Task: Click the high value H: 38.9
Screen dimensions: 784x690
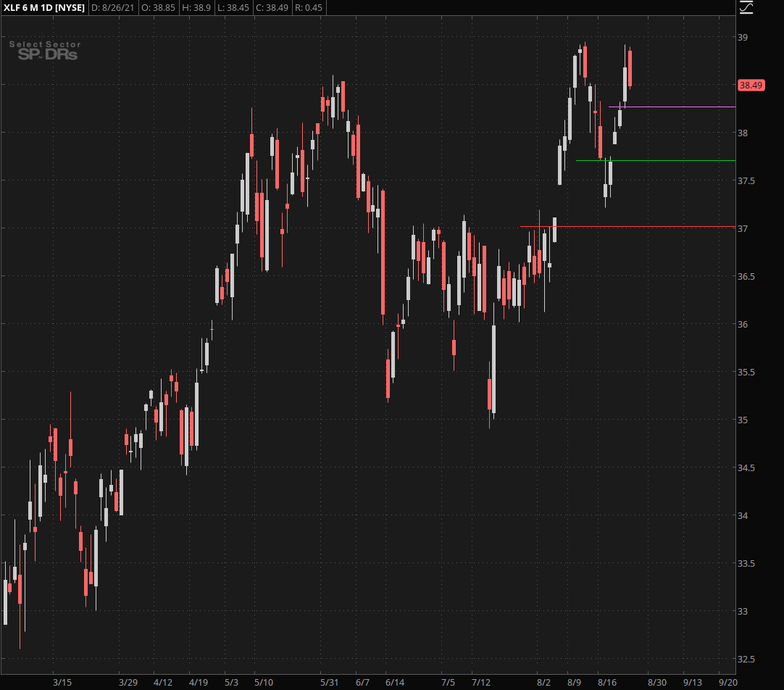Action: (196, 8)
